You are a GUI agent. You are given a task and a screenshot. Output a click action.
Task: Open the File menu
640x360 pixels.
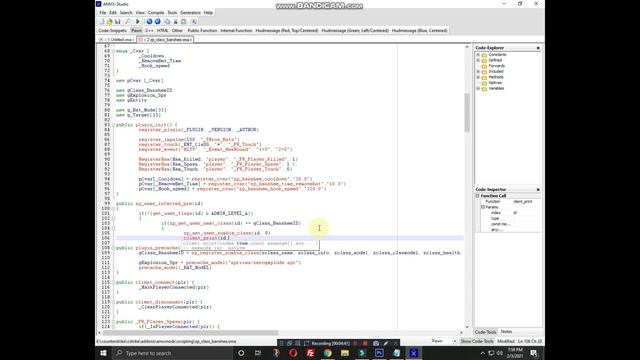(102, 13)
